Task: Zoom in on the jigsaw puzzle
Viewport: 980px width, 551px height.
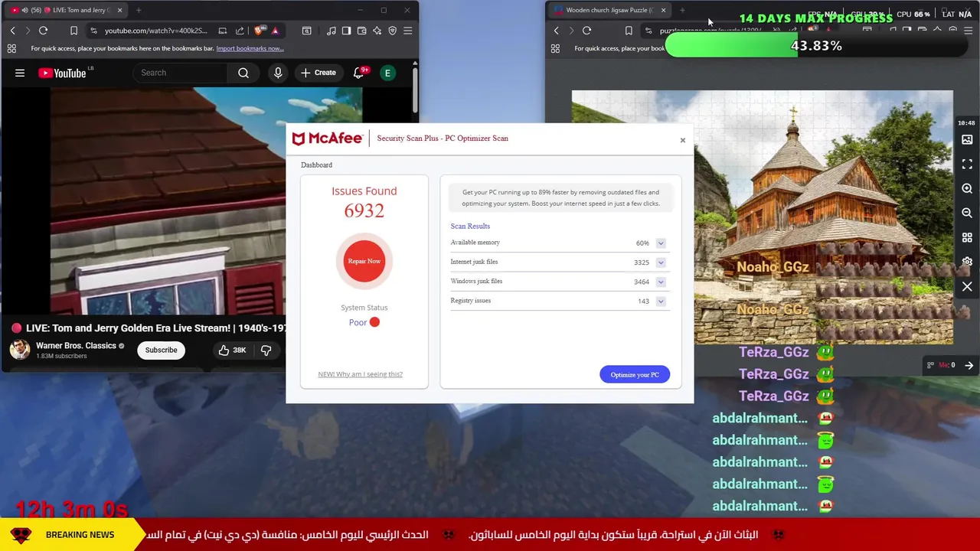Action: pos(967,189)
